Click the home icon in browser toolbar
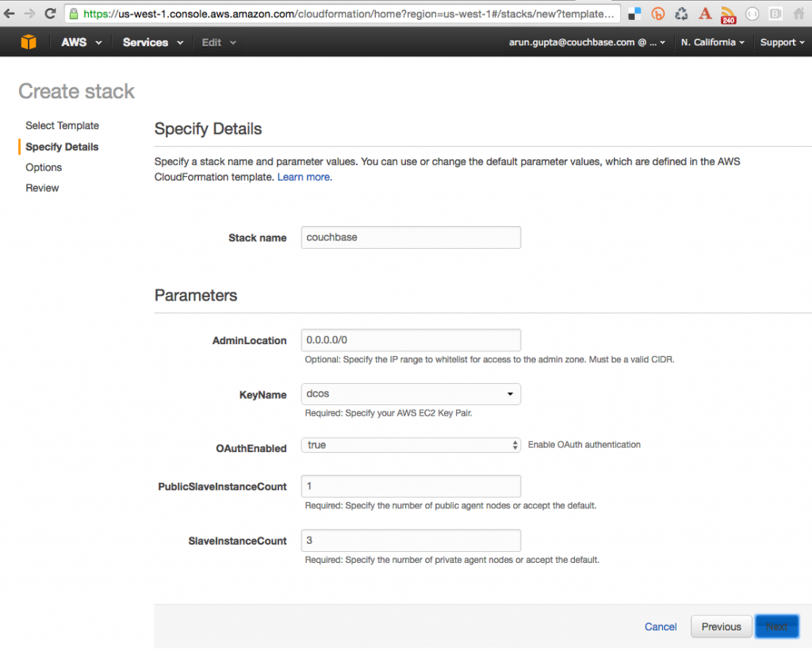 pos(799,14)
